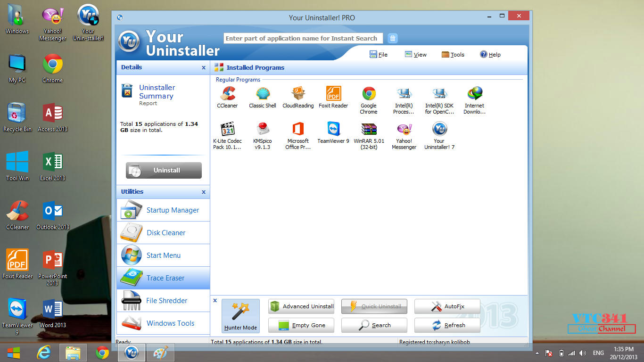
Task: Click 'Registered to:sharyn kolibob' status text
Action: pos(435,342)
